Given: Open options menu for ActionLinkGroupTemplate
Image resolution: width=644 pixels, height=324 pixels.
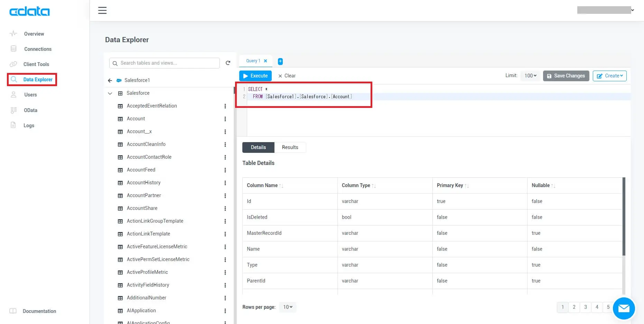Looking at the screenshot, I should tap(225, 221).
